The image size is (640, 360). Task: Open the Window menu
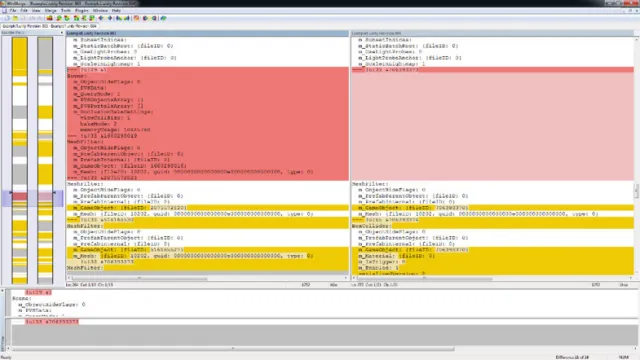(100, 11)
